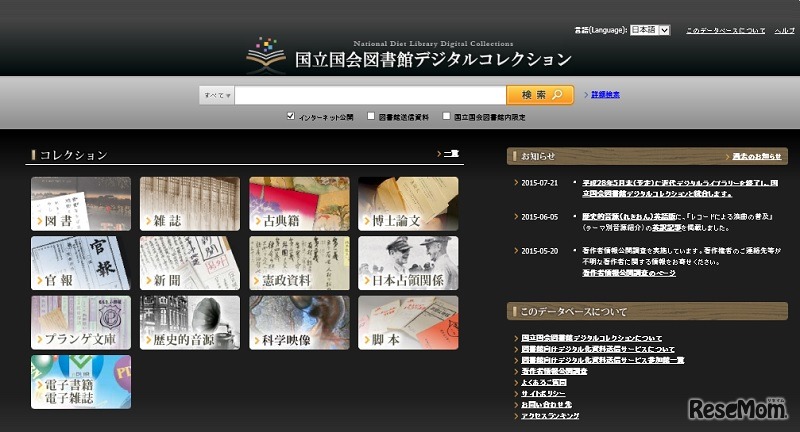Open the 雑誌 collection tile

coord(190,204)
